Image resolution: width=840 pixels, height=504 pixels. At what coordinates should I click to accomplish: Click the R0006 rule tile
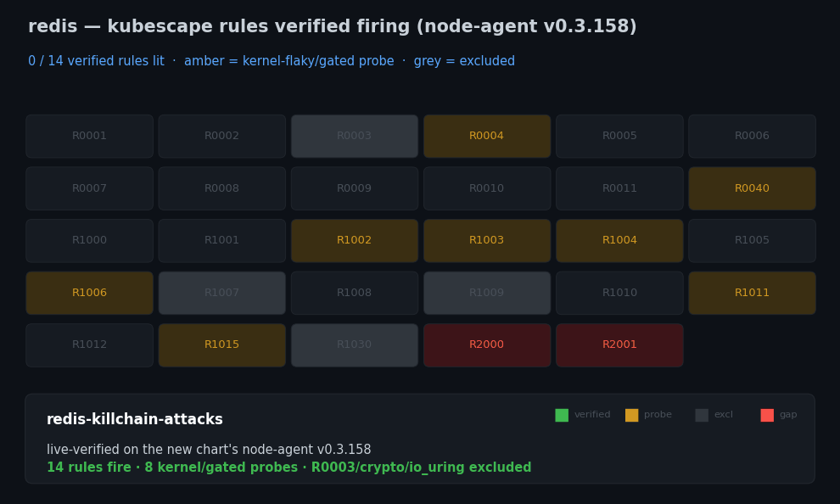(752, 136)
